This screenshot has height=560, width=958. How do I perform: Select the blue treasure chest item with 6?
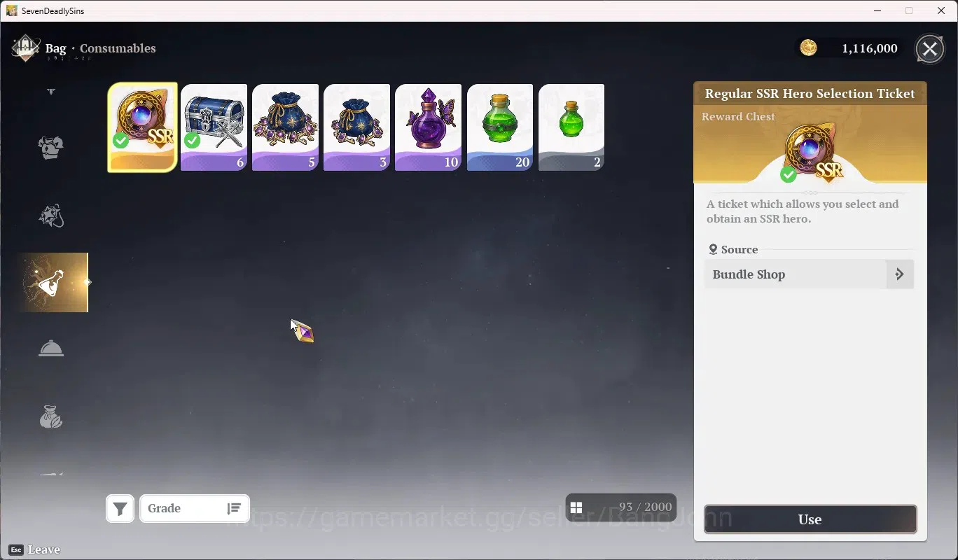click(x=214, y=127)
